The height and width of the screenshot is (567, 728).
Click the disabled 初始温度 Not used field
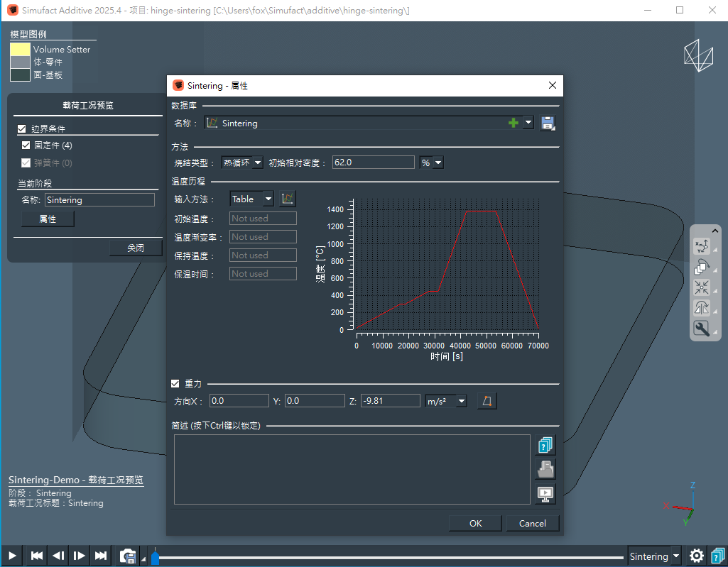click(264, 219)
